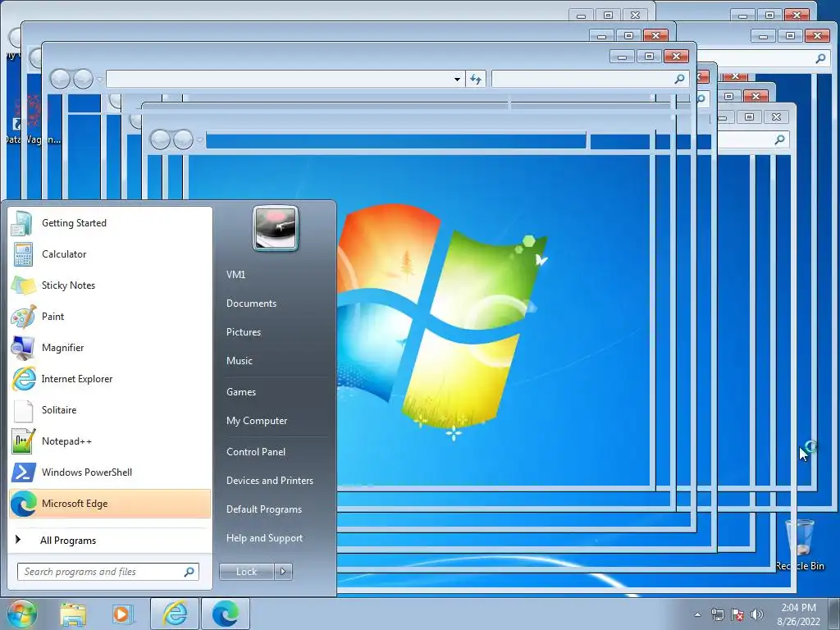Open Default Programs
The height and width of the screenshot is (630, 840).
pos(264,509)
